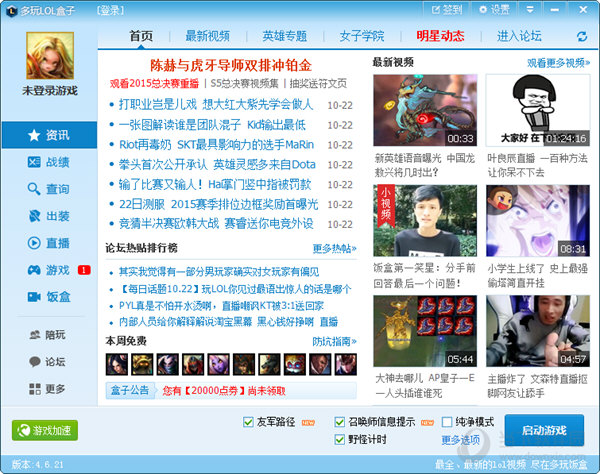Open 观看2015总决赛重播 link

154,83
